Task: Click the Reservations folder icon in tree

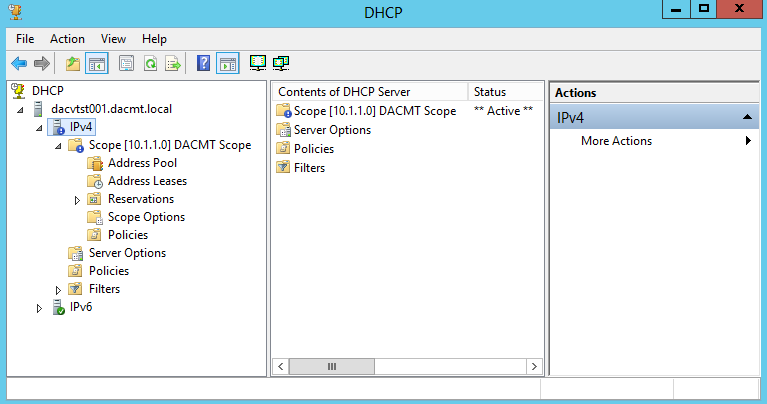Action: pos(94,199)
